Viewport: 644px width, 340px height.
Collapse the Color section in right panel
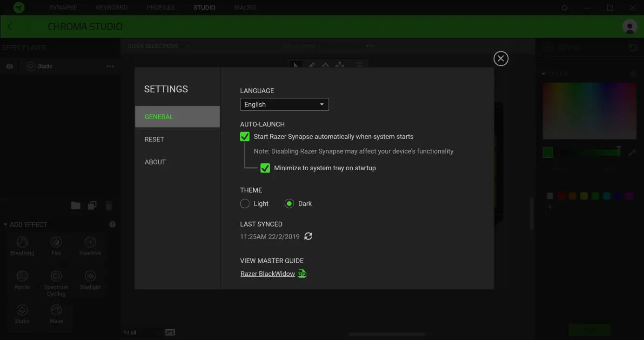click(x=543, y=74)
